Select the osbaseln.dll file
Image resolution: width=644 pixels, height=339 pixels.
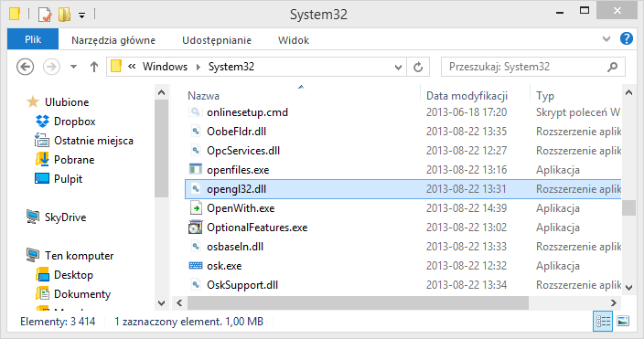click(x=235, y=247)
